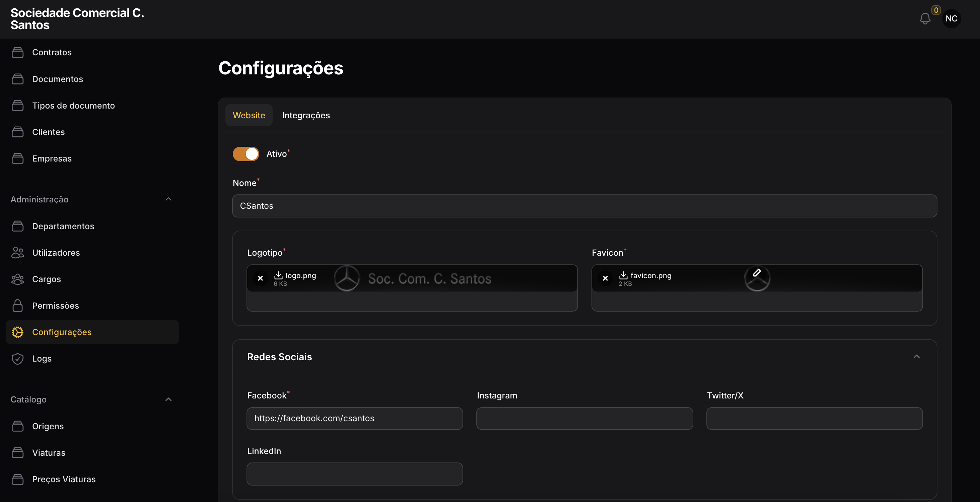
Task: Remove the logo.png file
Action: (x=260, y=278)
